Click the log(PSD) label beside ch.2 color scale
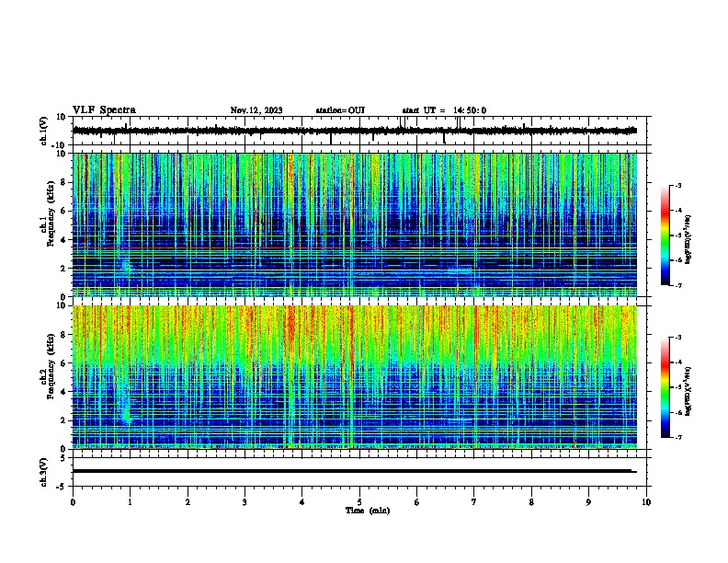This screenshot has height=563, width=728. pos(688,391)
